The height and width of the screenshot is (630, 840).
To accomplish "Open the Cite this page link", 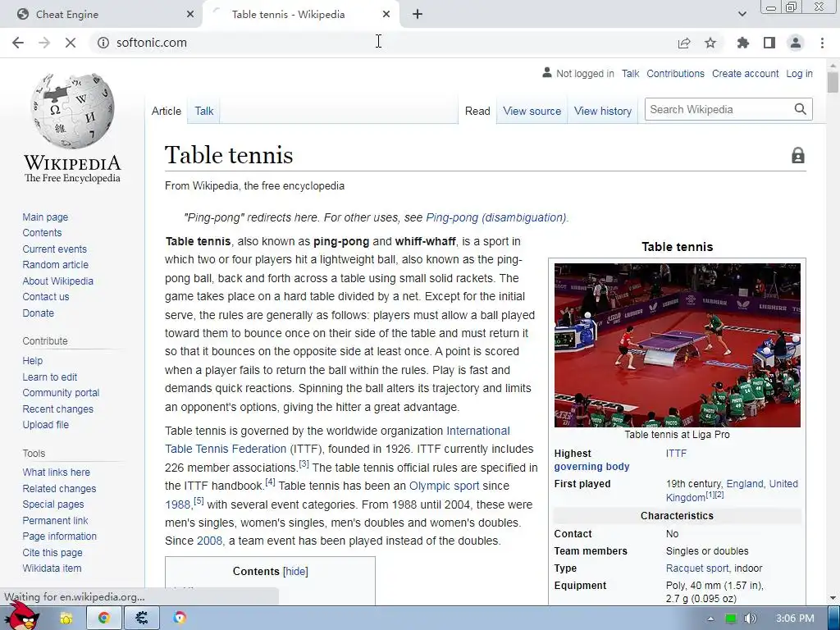I will click(52, 552).
